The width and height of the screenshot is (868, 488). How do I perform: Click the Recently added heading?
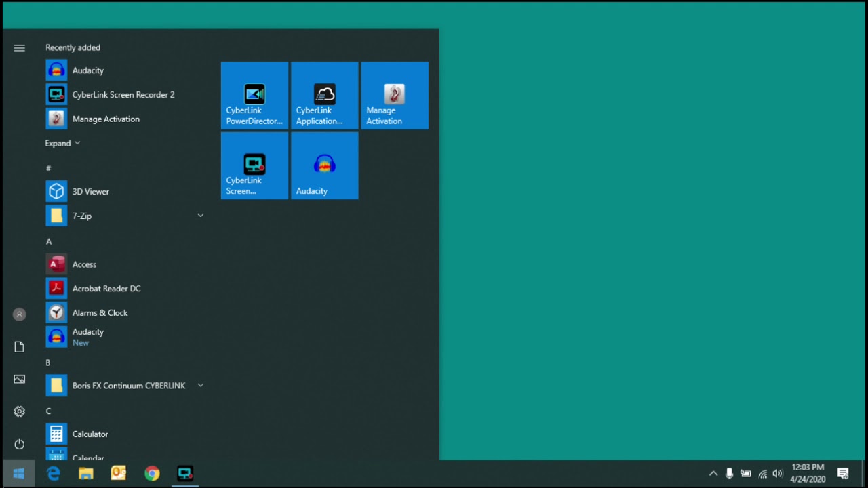click(73, 47)
